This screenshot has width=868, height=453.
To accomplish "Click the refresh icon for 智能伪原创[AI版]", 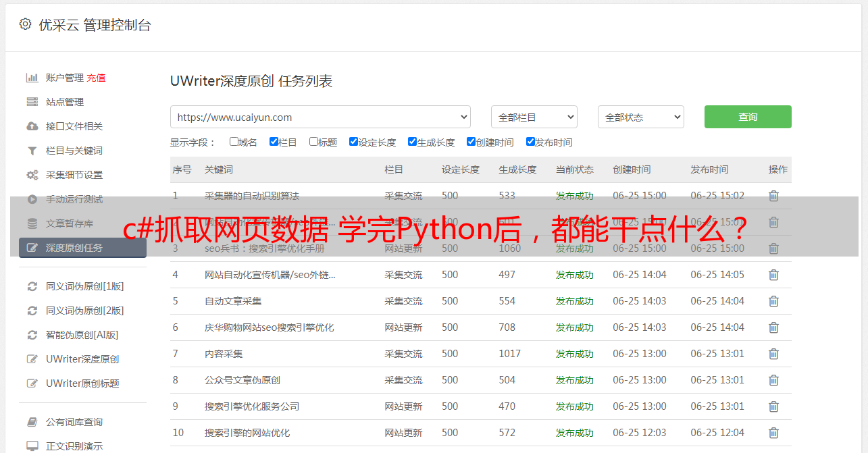I will (x=32, y=335).
